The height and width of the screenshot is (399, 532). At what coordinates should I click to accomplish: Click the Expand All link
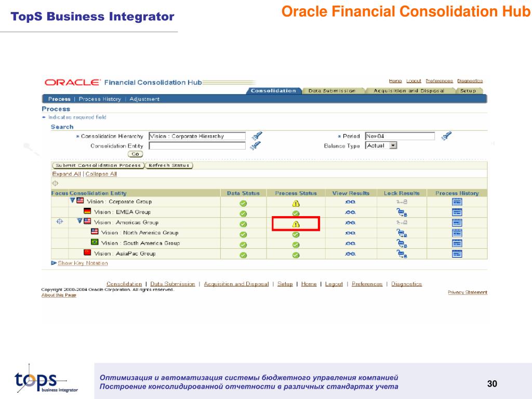(66, 174)
